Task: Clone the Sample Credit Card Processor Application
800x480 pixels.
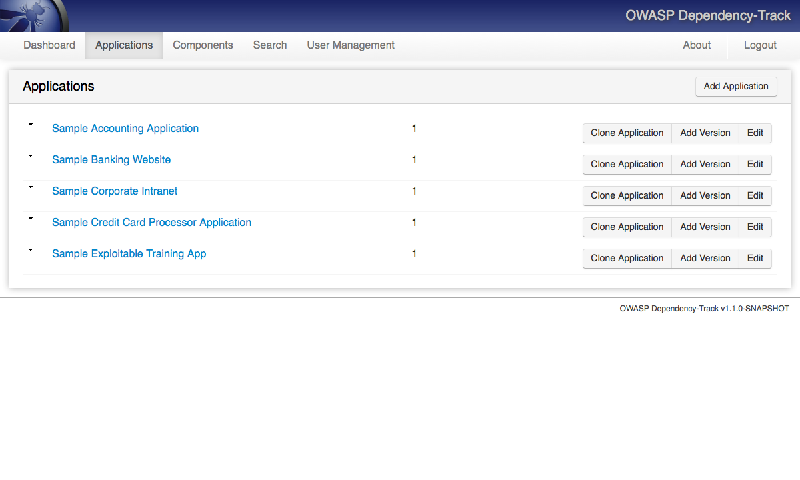Action: click(627, 227)
